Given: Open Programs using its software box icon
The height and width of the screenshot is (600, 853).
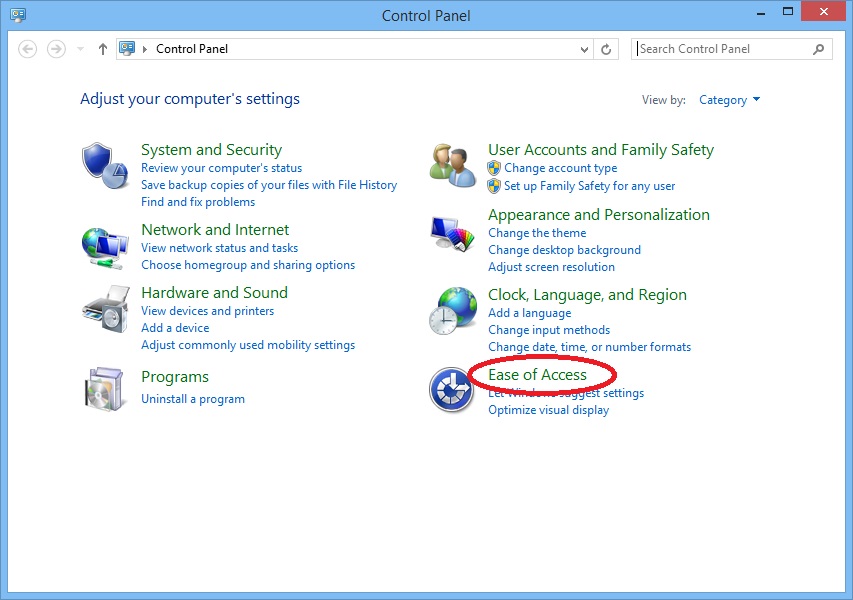Looking at the screenshot, I should [105, 387].
